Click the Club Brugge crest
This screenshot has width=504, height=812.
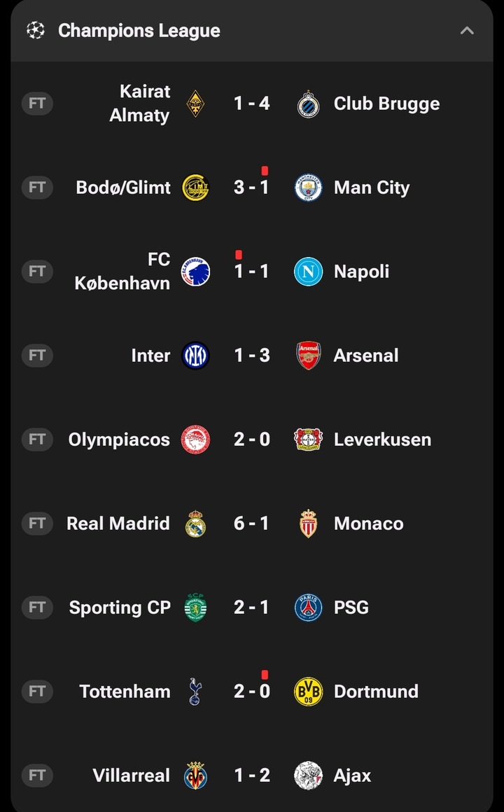point(308,104)
